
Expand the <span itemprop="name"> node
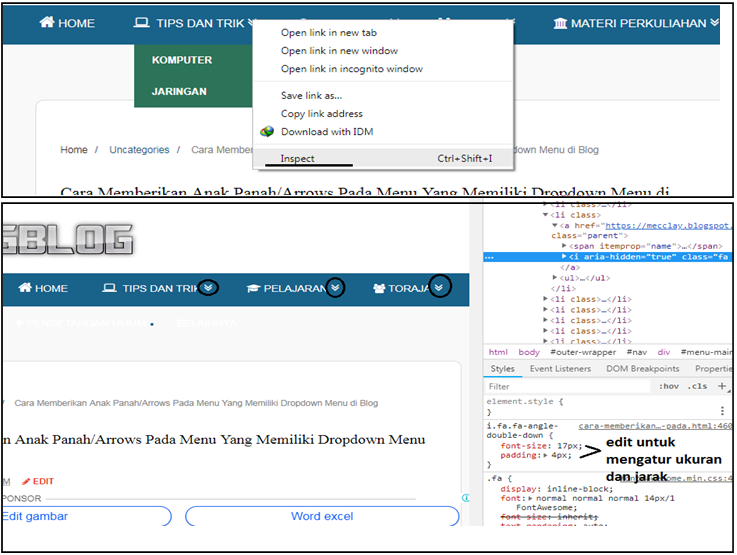564,246
